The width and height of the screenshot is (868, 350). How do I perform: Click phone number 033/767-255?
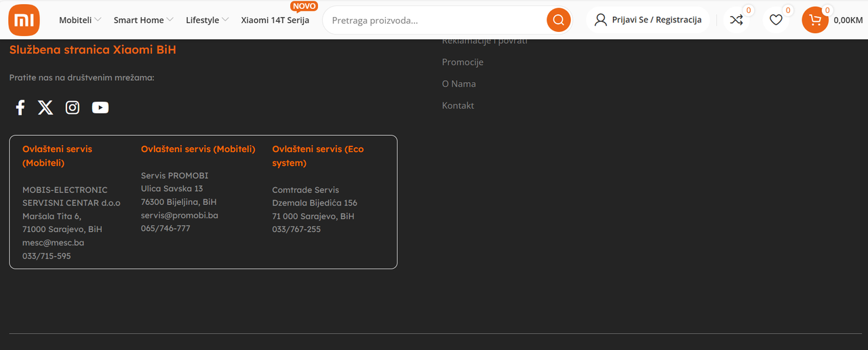tap(296, 229)
